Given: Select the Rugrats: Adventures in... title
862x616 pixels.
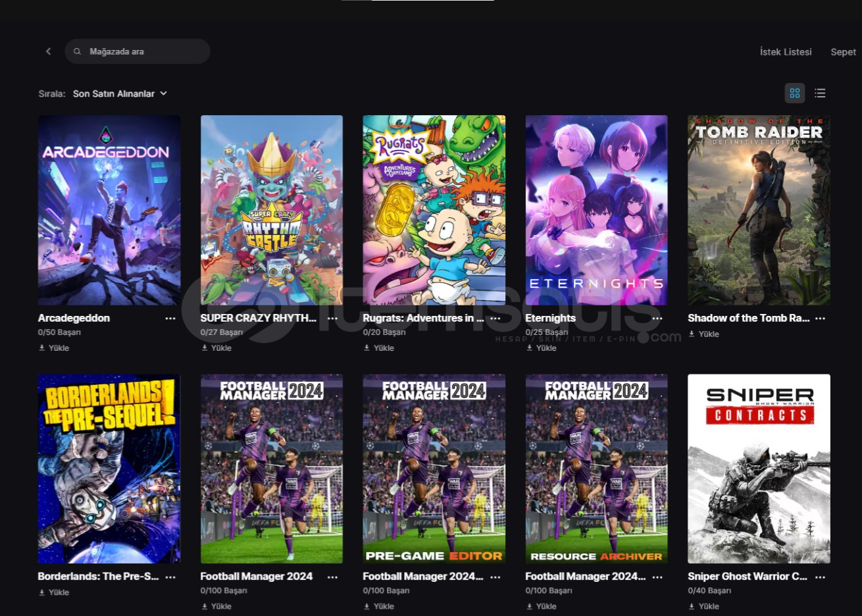Looking at the screenshot, I should pyautogui.click(x=423, y=318).
